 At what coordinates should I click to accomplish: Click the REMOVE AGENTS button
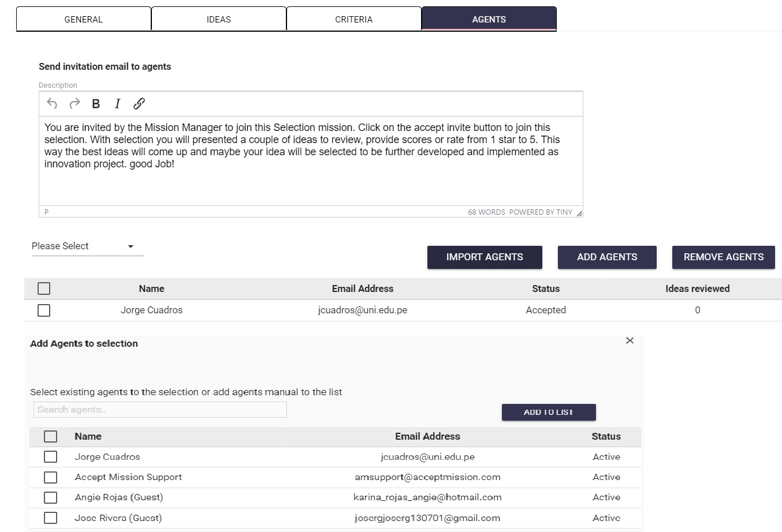pos(723,257)
